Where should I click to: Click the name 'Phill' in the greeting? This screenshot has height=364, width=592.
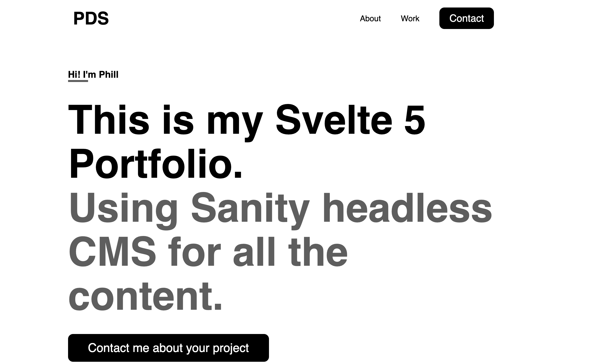pos(109,74)
